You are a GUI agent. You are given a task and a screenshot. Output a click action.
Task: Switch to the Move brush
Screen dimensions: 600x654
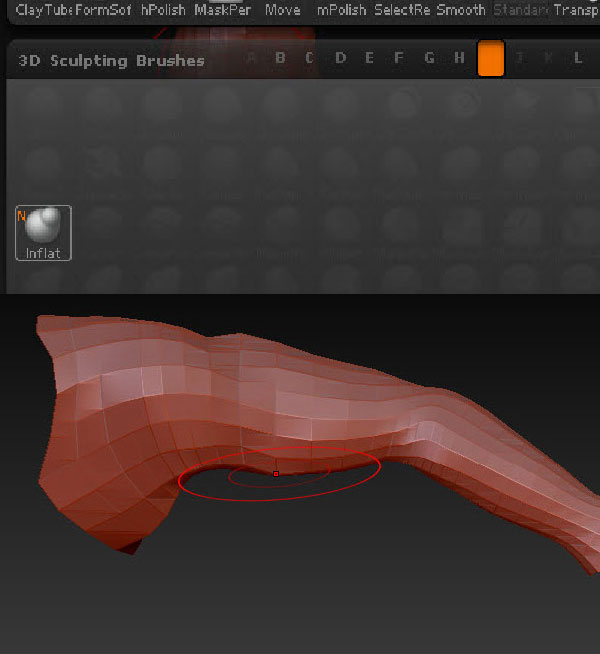click(x=283, y=10)
